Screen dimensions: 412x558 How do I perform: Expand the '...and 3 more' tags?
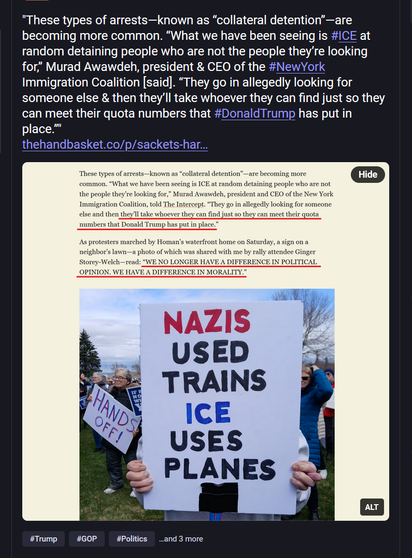click(x=181, y=539)
